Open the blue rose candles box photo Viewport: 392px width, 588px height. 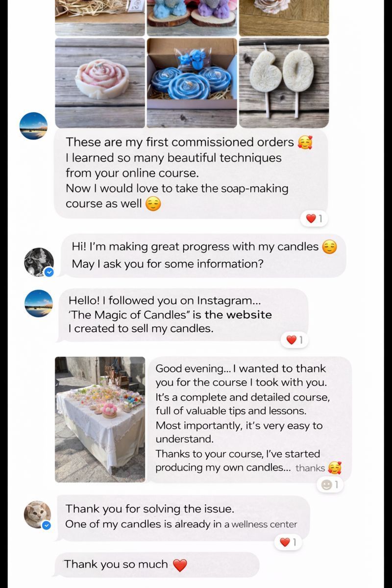[x=192, y=83]
